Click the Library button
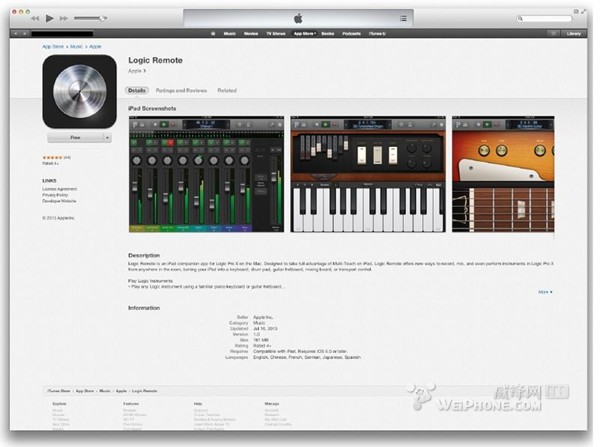Screen dimensions: 600x447 tap(574, 34)
